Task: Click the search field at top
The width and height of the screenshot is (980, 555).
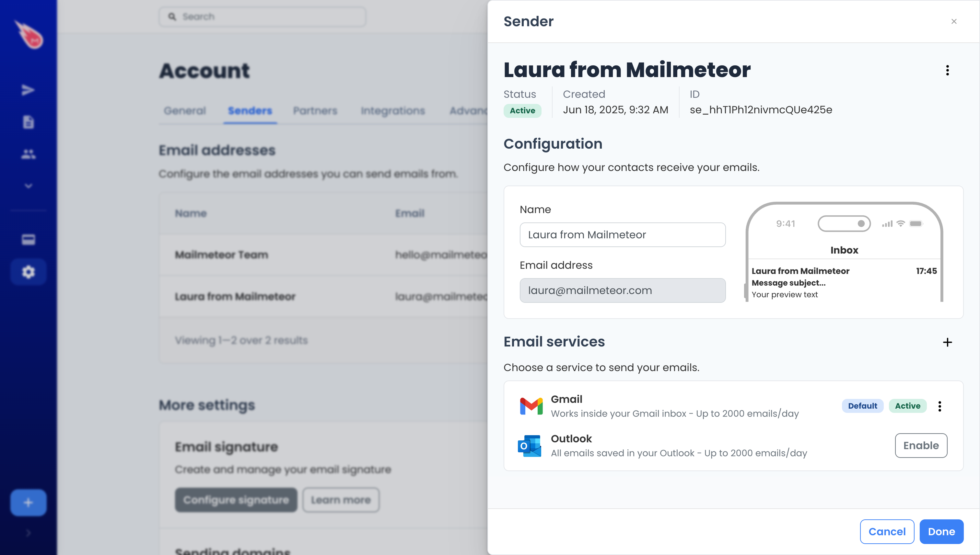Action: click(x=262, y=17)
